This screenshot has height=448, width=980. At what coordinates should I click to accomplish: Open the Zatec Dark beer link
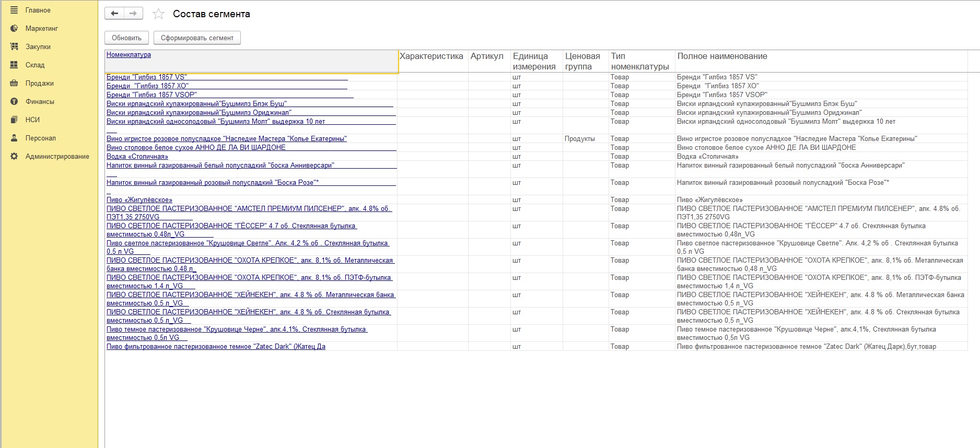pos(216,346)
